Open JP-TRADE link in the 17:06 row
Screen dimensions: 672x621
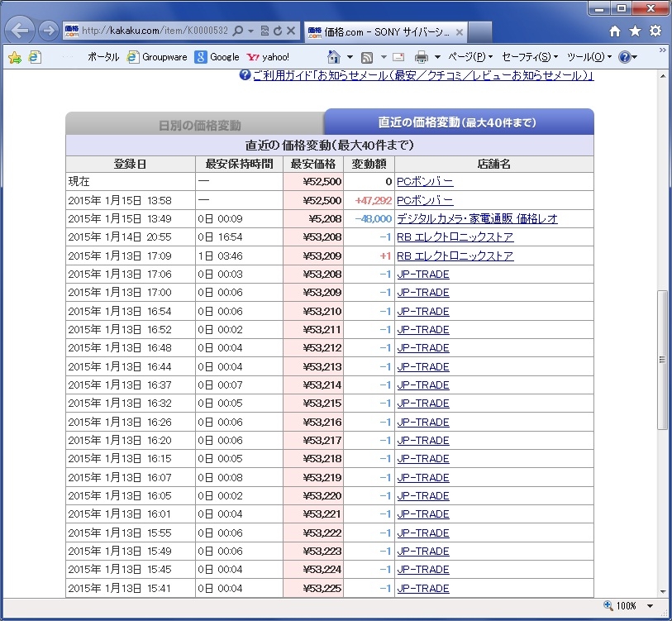pos(423,274)
